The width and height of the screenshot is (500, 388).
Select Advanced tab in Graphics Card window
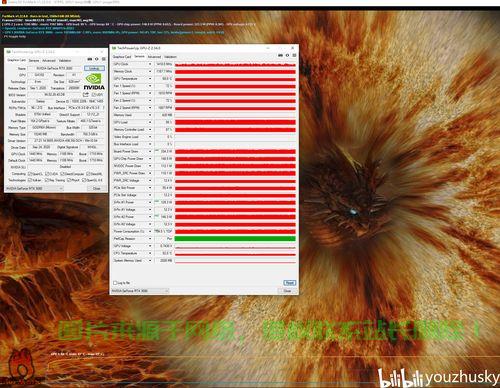pyautogui.click(x=49, y=61)
